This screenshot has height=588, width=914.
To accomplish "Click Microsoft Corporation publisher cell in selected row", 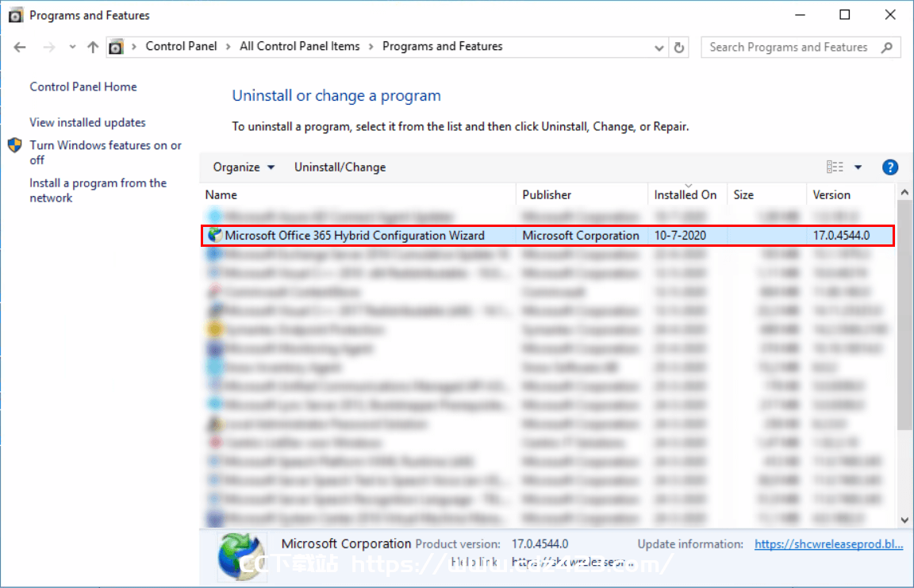I will point(581,236).
